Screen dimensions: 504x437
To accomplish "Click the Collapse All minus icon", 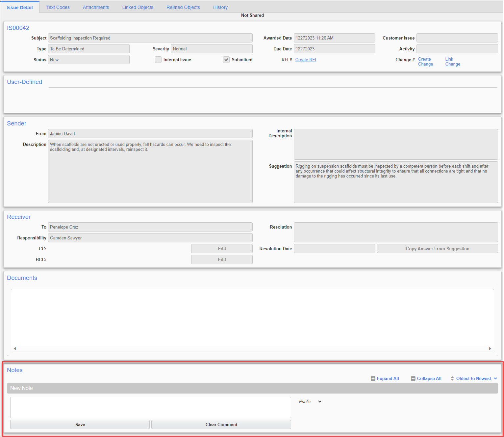I will point(413,379).
